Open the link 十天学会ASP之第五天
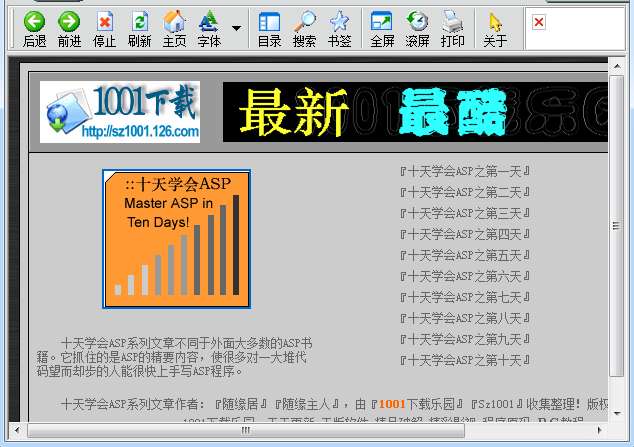 (x=465, y=255)
